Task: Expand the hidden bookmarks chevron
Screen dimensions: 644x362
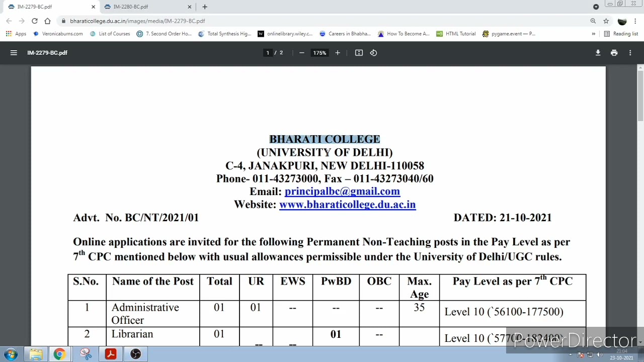Action: (593, 34)
